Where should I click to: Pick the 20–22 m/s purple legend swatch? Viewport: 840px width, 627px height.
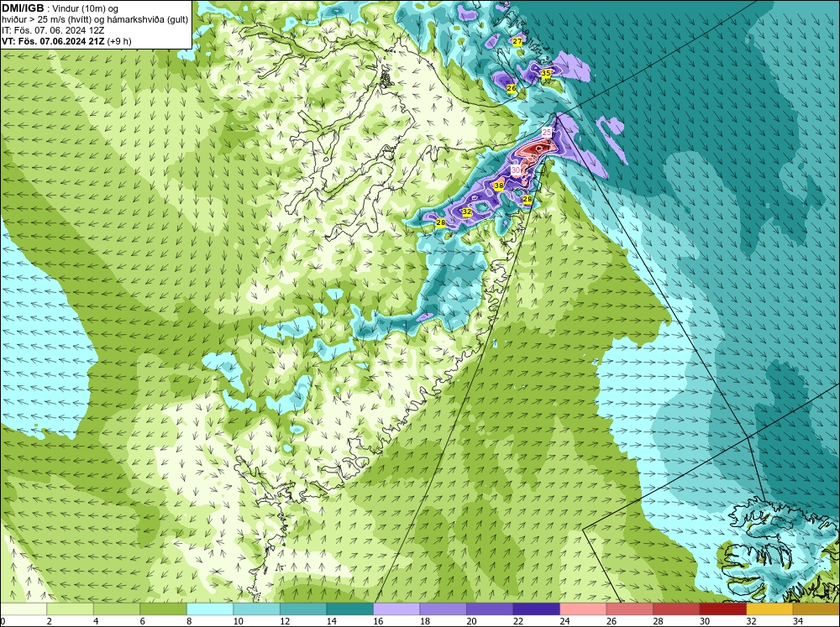[490, 609]
